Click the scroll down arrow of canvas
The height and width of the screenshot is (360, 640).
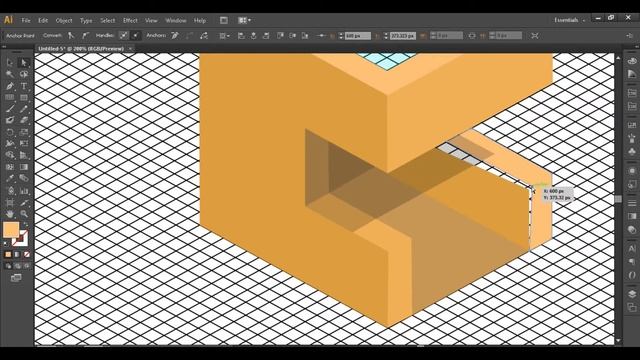click(x=618, y=340)
